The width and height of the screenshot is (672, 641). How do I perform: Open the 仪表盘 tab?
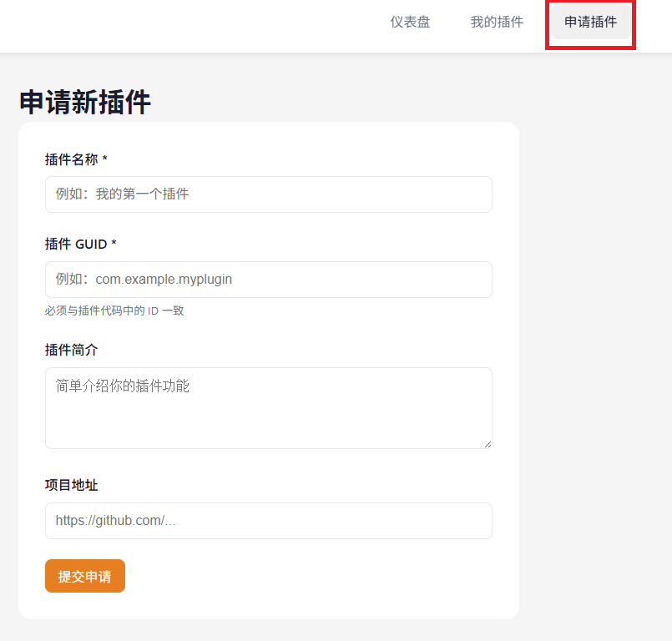point(410,23)
